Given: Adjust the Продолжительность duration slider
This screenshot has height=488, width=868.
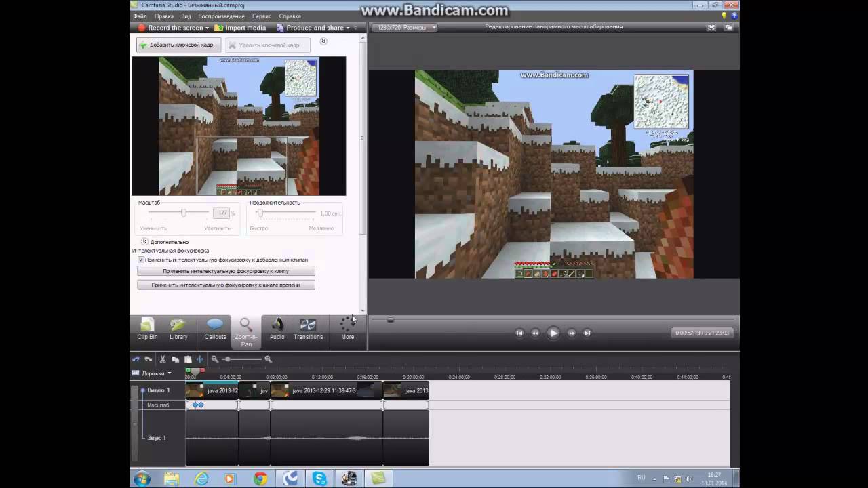Looking at the screenshot, I should click(x=259, y=213).
